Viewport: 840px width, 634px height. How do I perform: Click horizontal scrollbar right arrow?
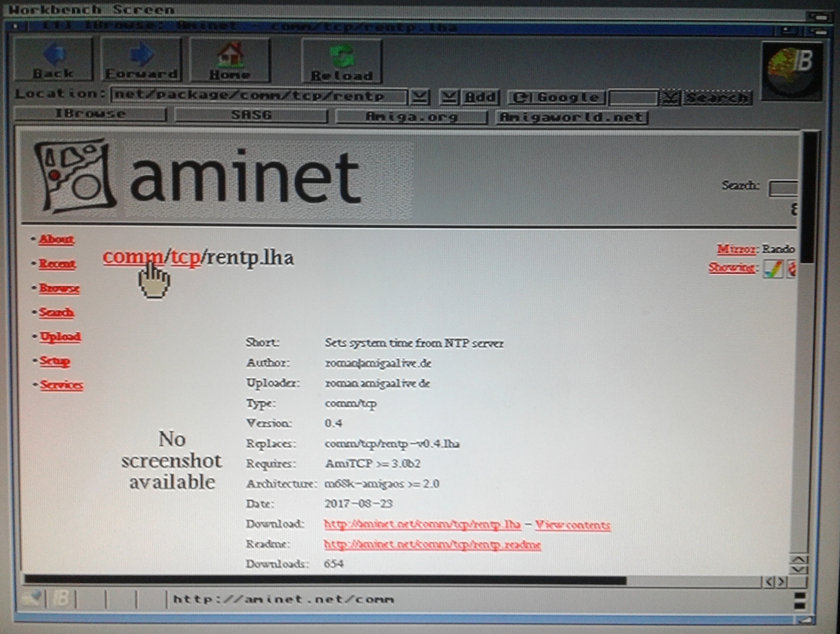(782, 582)
